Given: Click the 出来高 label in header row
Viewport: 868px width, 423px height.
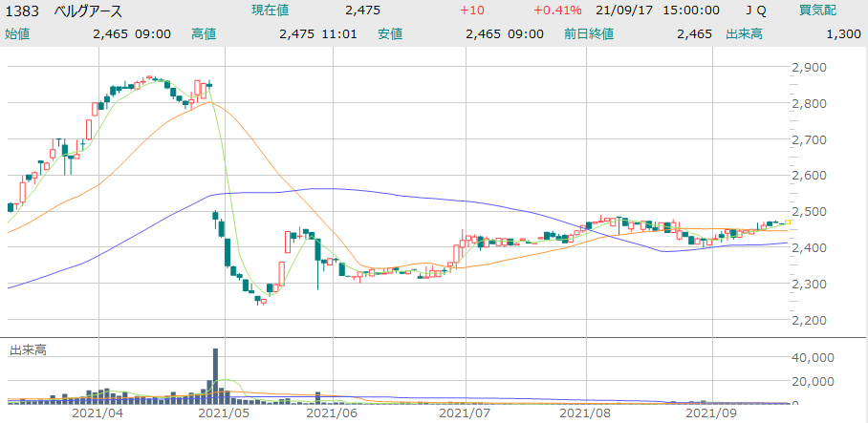Looking at the screenshot, I should (743, 33).
